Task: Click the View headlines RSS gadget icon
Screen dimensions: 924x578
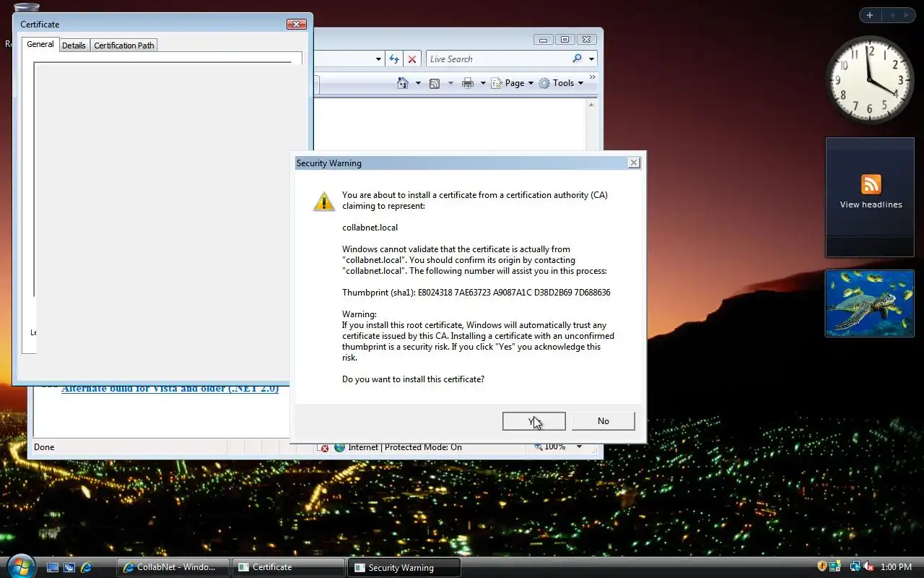Action: click(x=871, y=184)
